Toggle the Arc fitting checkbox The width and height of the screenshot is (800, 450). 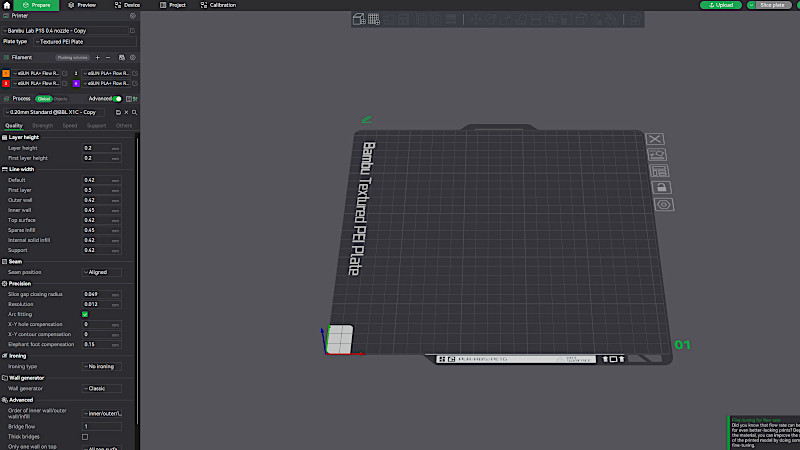tap(85, 314)
